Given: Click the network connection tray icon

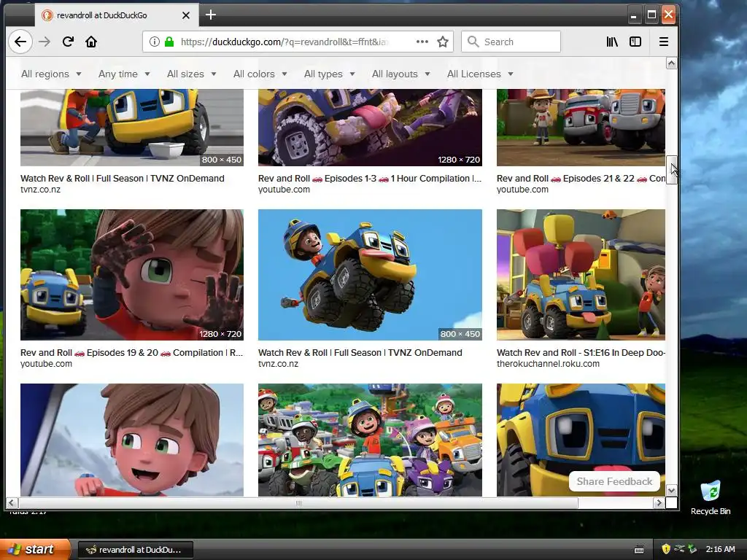Looking at the screenshot, I should tap(679, 549).
